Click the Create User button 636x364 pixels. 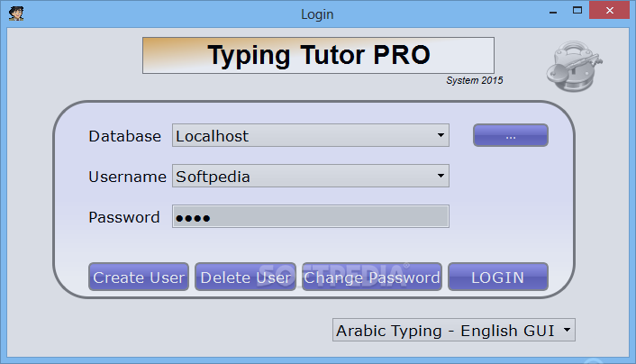[x=139, y=278]
